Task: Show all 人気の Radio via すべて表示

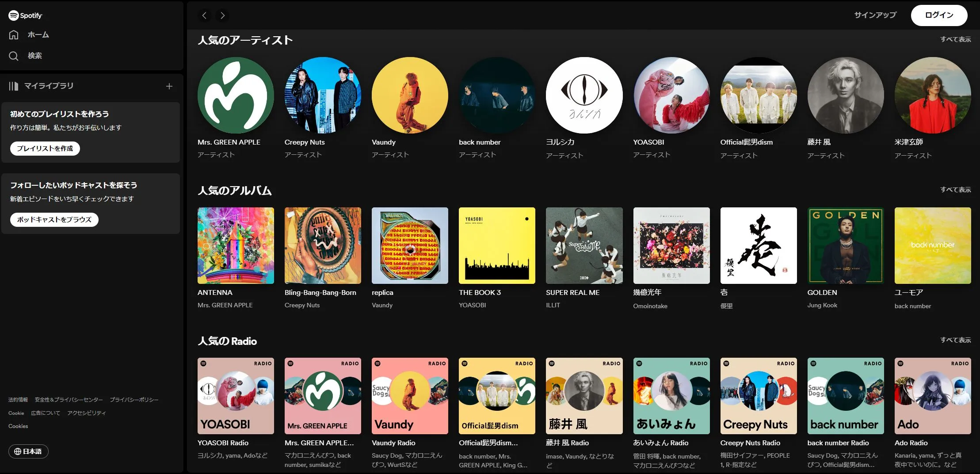Action: (x=956, y=340)
